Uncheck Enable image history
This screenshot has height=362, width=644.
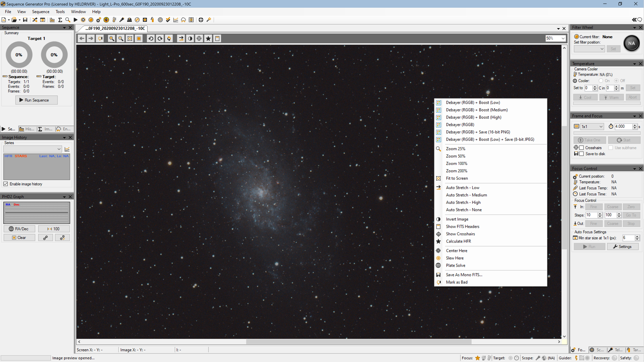tap(6, 184)
